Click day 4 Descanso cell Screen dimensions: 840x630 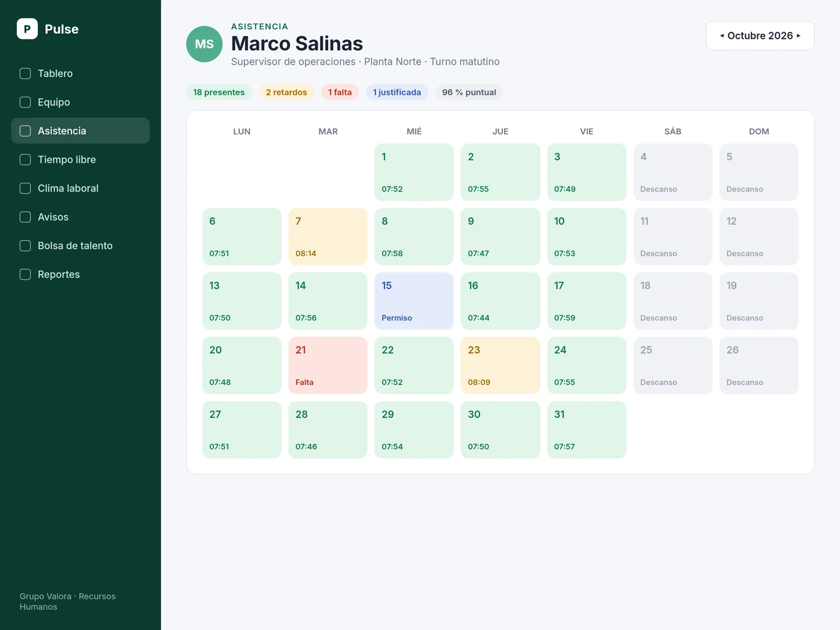pos(673,172)
